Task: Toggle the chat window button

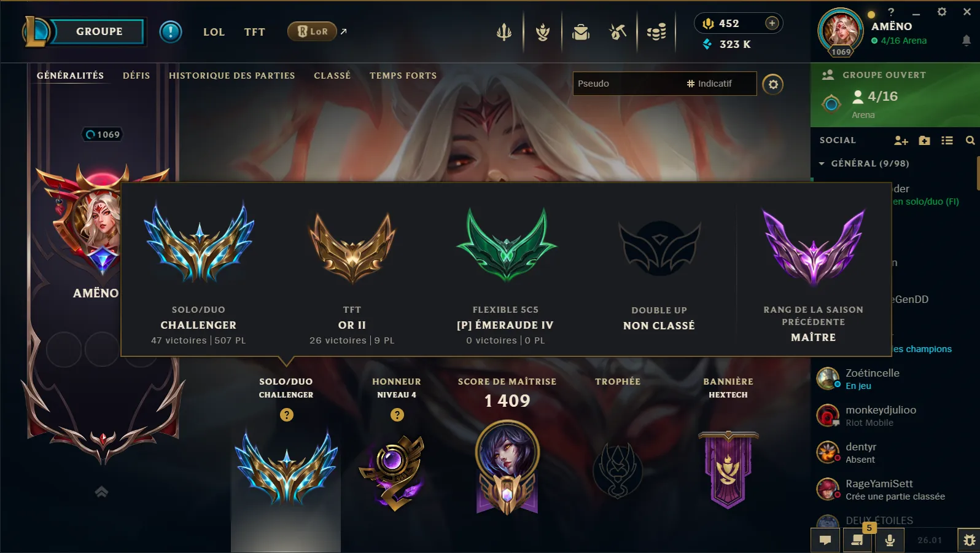Action: 825,540
